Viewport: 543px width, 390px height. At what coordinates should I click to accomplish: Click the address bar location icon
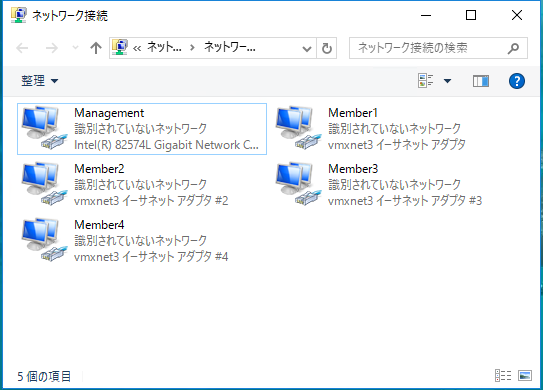[119, 47]
